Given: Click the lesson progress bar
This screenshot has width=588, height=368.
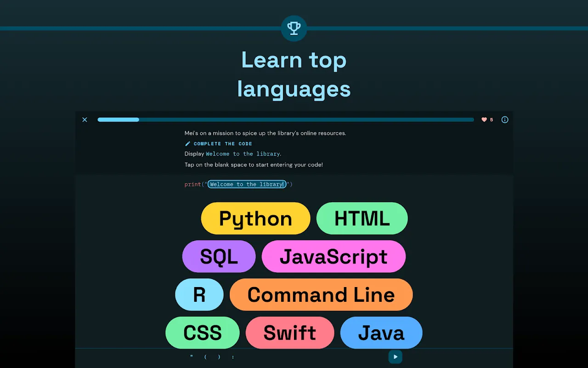Looking at the screenshot, I should coord(285,120).
